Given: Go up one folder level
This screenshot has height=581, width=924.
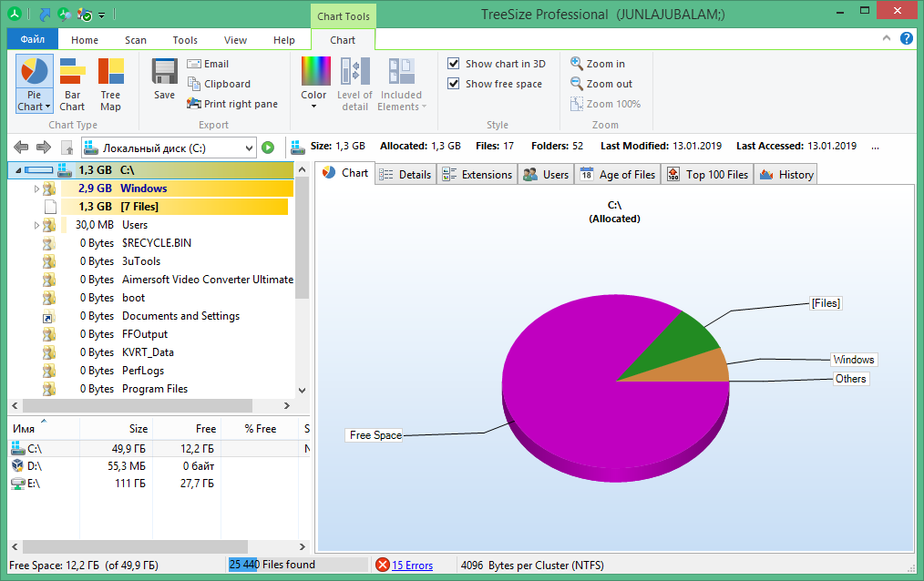Looking at the screenshot, I should 67,148.
